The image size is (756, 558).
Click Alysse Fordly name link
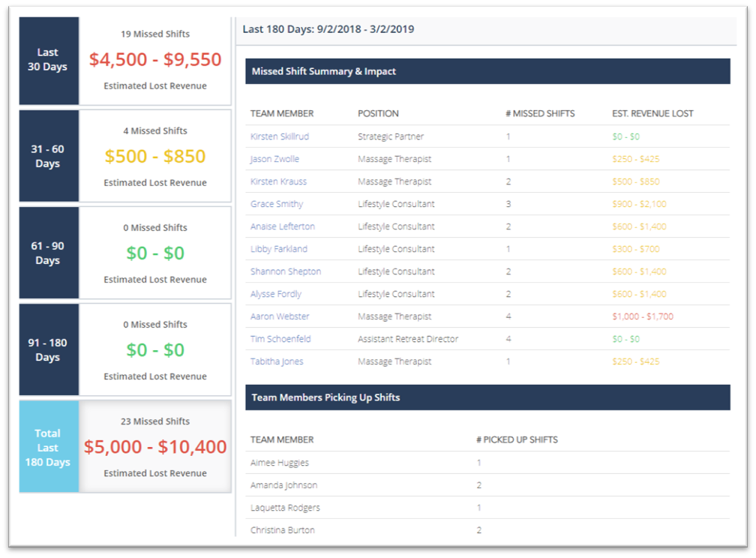point(276,294)
